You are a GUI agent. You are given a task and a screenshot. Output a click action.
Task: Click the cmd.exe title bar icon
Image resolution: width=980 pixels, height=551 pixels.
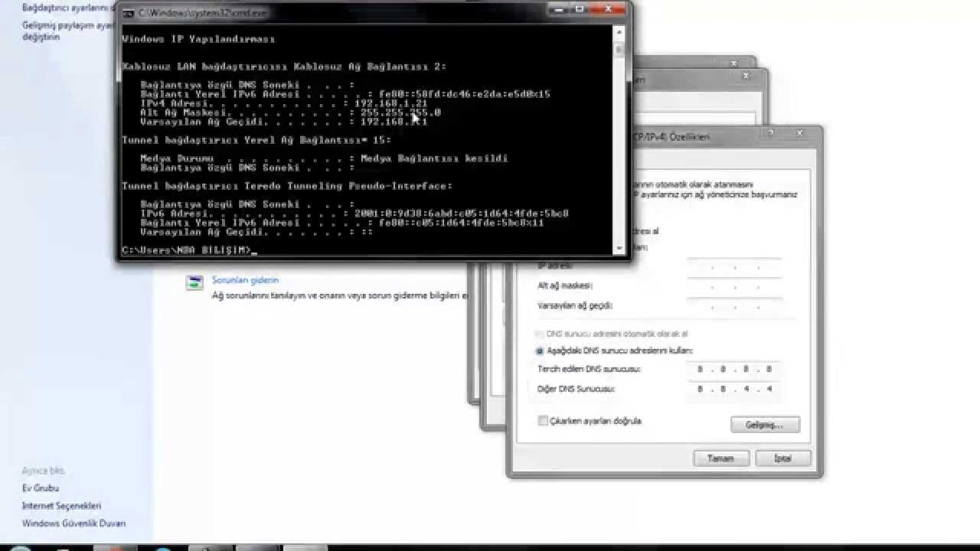[x=129, y=13]
